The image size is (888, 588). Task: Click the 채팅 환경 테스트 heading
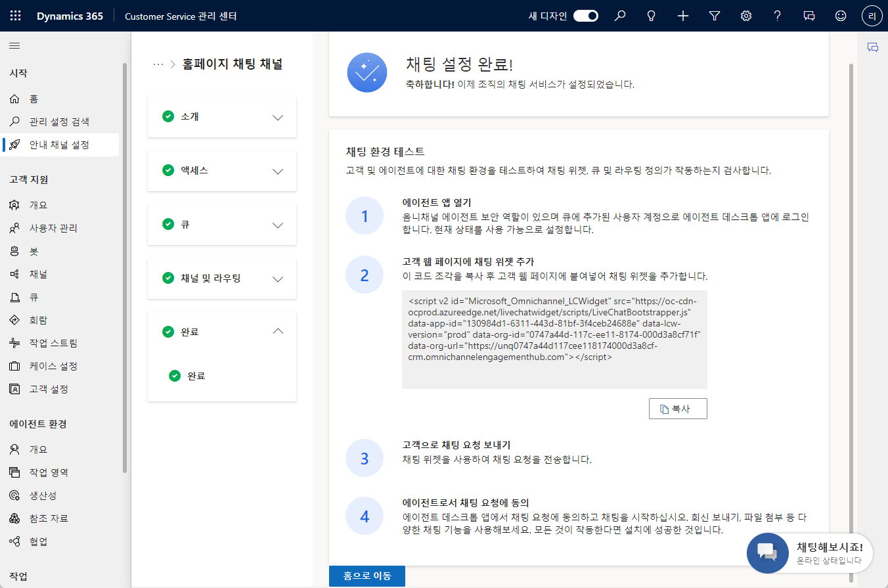tap(386, 152)
